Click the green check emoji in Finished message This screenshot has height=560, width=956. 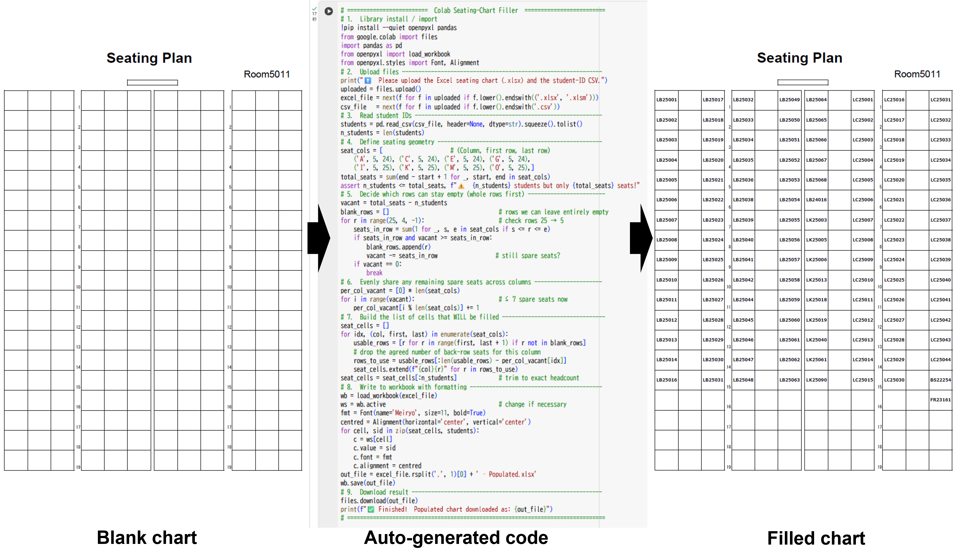point(371,509)
